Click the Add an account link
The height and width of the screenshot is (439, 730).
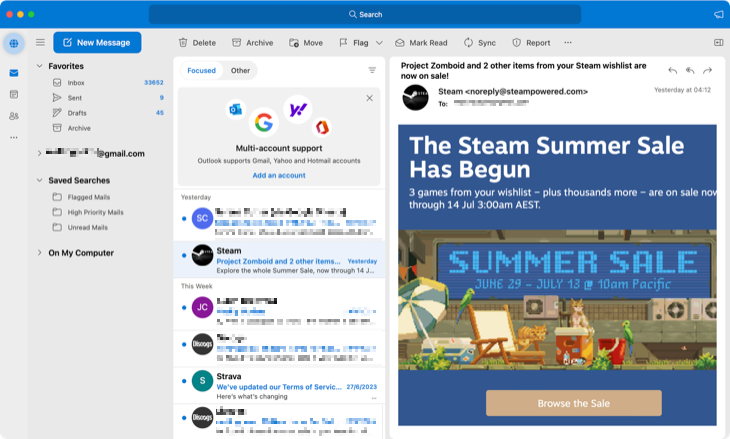click(x=278, y=175)
